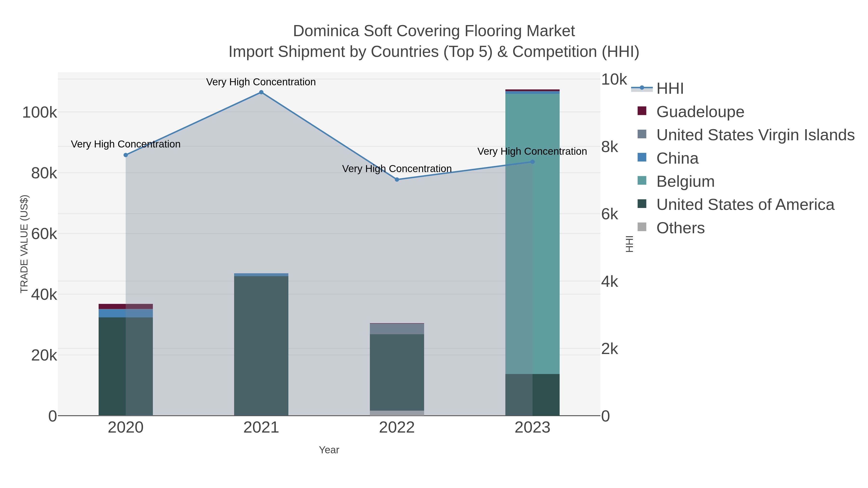Select the 2022 HHI data point
Viewport: 868px width, 488px height.
pos(397,180)
